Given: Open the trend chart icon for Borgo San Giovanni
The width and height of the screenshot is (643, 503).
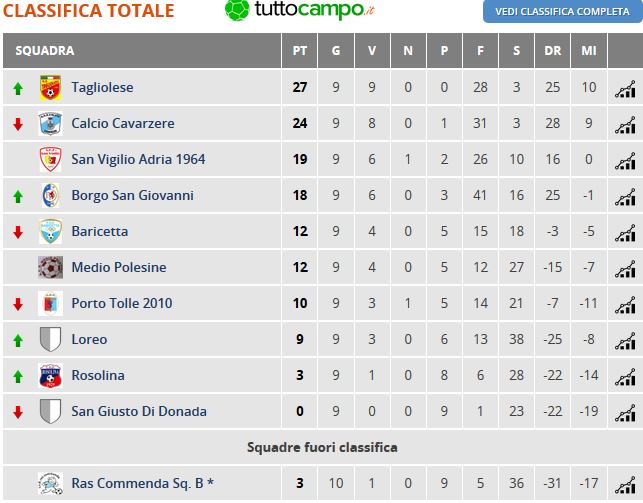Looking at the screenshot, I should coord(625,196).
